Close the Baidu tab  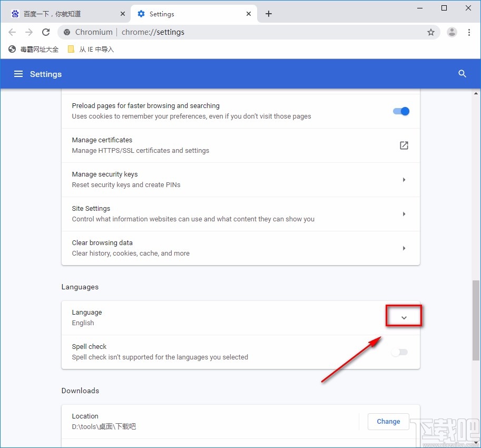[123, 14]
